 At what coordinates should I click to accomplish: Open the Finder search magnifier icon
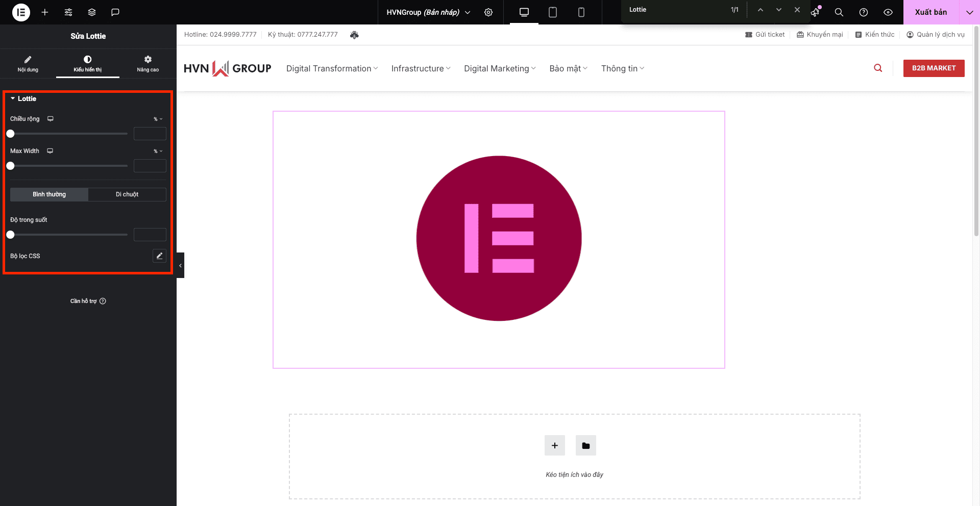(x=839, y=12)
